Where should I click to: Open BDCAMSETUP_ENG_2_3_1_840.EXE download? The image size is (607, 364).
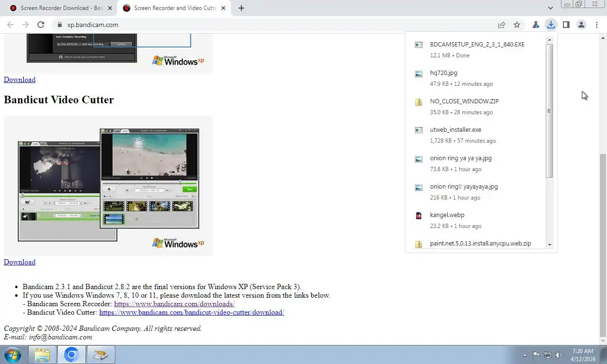click(x=477, y=45)
